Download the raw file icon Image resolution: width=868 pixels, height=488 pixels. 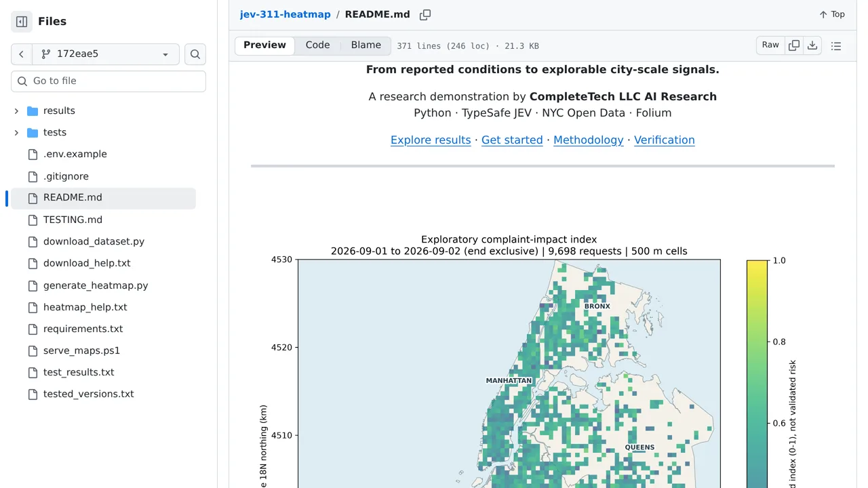[x=812, y=45]
